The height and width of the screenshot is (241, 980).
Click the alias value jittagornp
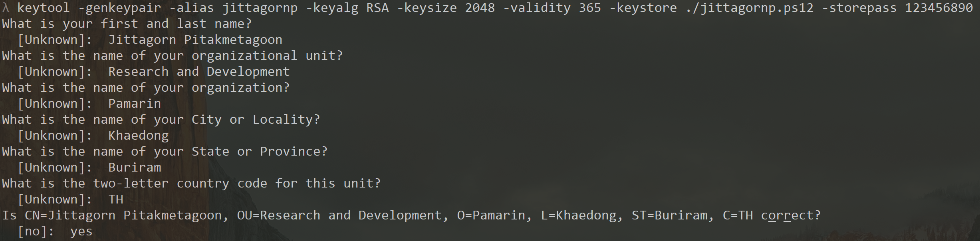tap(260, 8)
